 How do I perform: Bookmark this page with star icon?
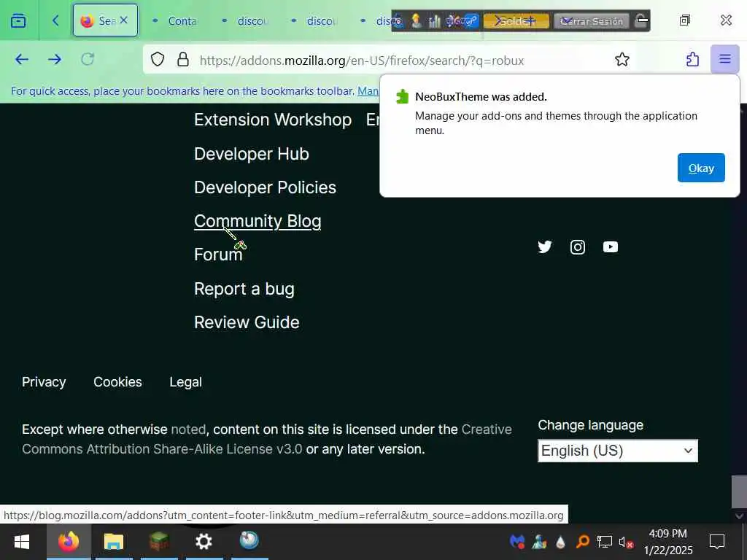622,60
